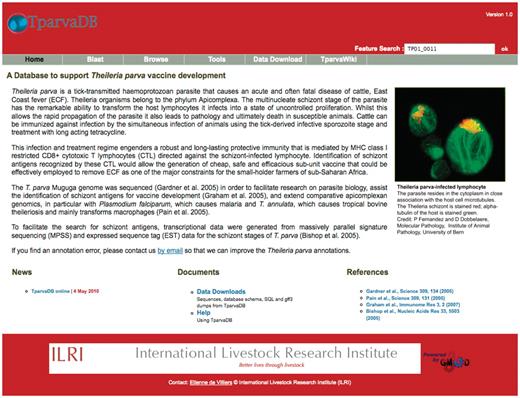The width and height of the screenshot is (520, 398).
Task: Open Gardner et al., Science reference
Action: point(410,291)
